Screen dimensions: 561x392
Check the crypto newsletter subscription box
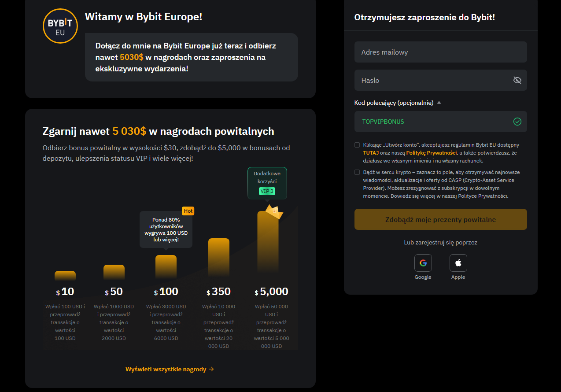pyautogui.click(x=357, y=172)
